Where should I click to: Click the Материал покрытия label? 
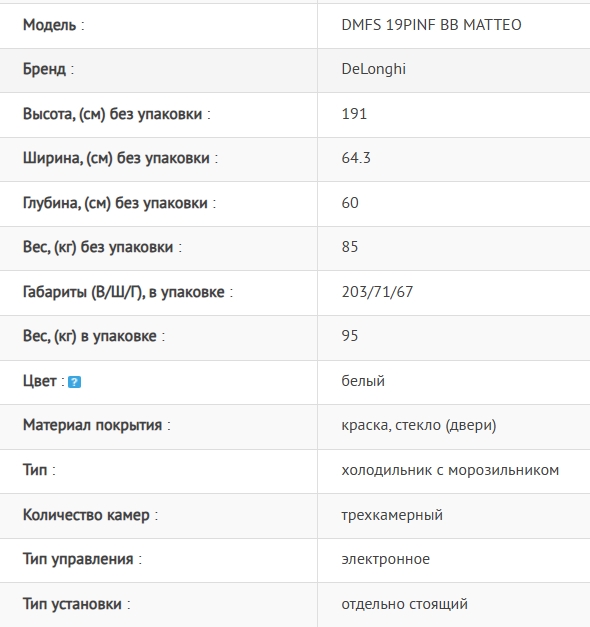92,425
